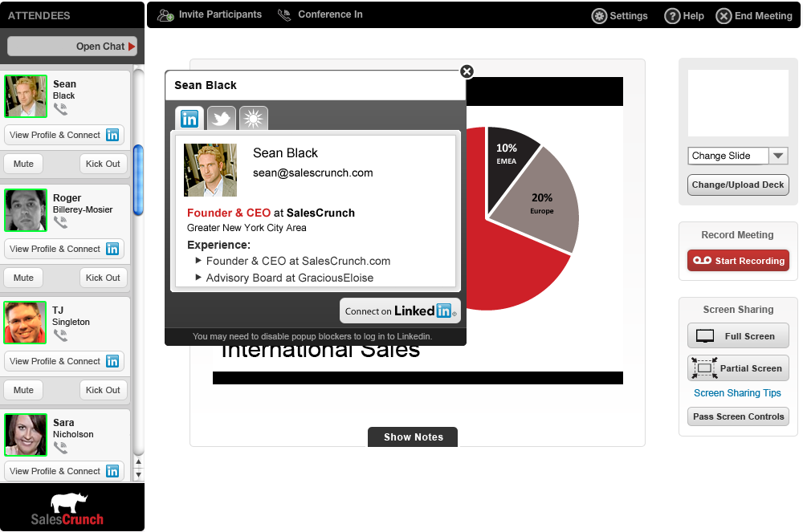This screenshot has height=532, width=803.
Task: Mute TJ Singleton
Action: 24,390
